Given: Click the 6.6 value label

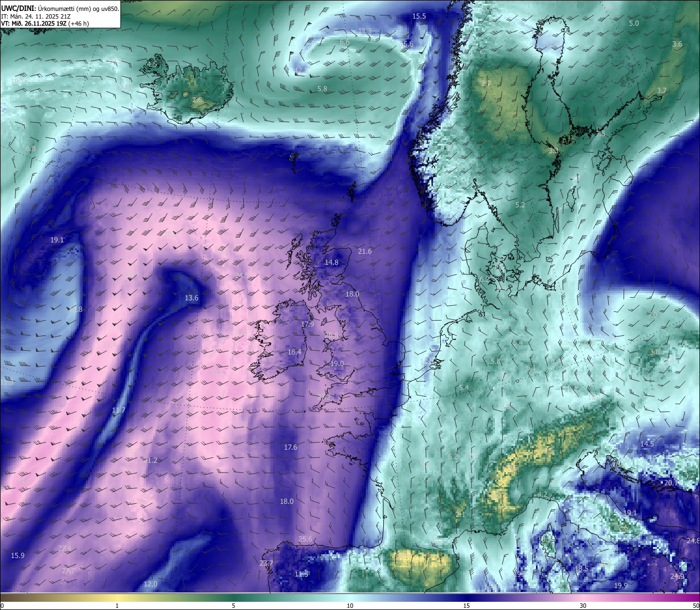Looking at the screenshot, I should pos(345,42).
